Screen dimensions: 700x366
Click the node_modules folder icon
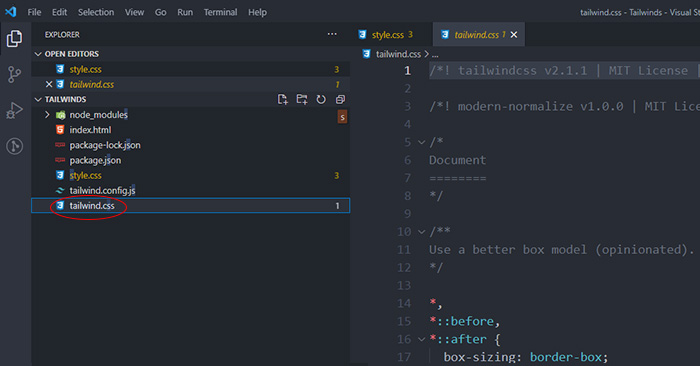click(60, 115)
